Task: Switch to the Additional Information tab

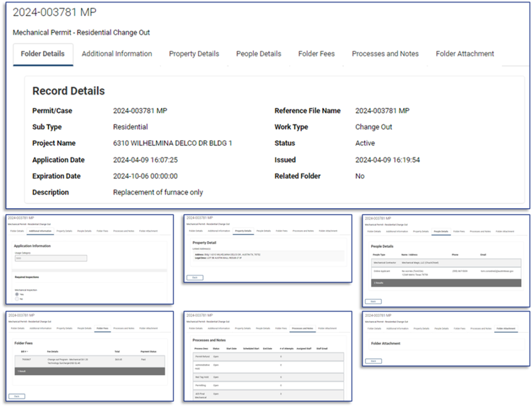Action: 116,53
